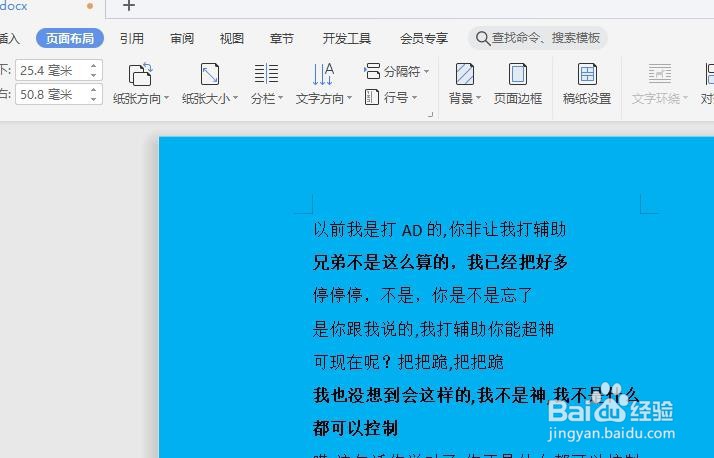Increase the 50.8 毫米 margin value
This screenshot has width=714, height=458.
(x=94, y=90)
